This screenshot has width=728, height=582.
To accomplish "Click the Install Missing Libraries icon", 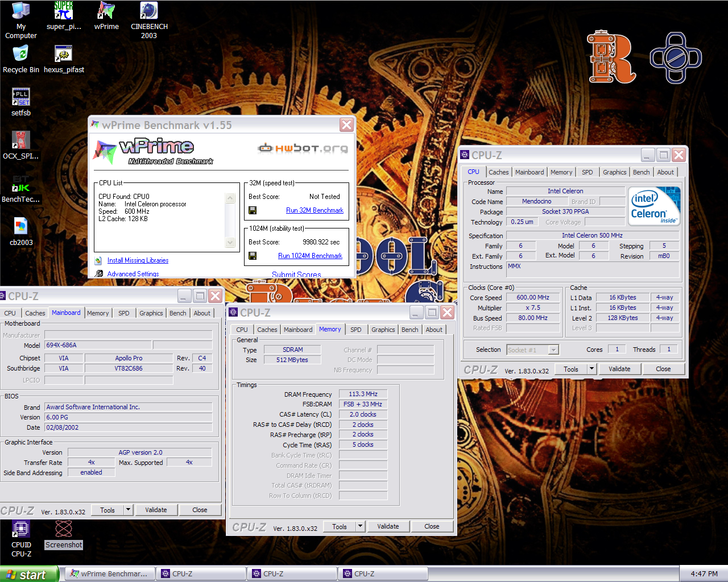I will click(x=98, y=260).
